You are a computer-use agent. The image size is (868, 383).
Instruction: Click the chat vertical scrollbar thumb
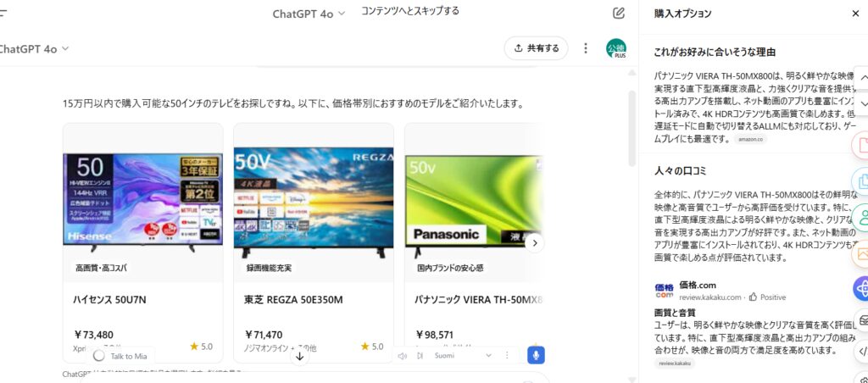click(x=632, y=128)
